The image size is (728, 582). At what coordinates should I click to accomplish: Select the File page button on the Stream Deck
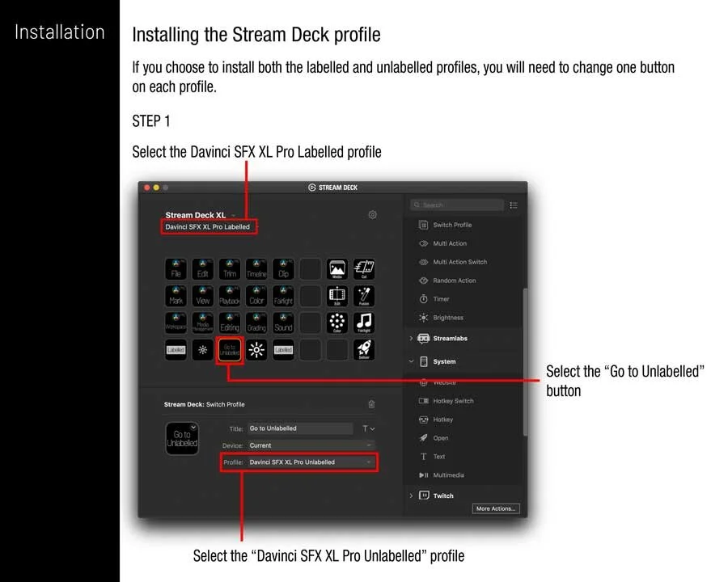click(176, 269)
